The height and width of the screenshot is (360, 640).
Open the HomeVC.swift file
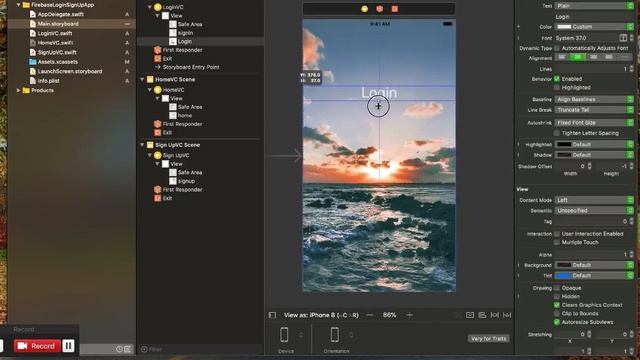[x=55, y=43]
